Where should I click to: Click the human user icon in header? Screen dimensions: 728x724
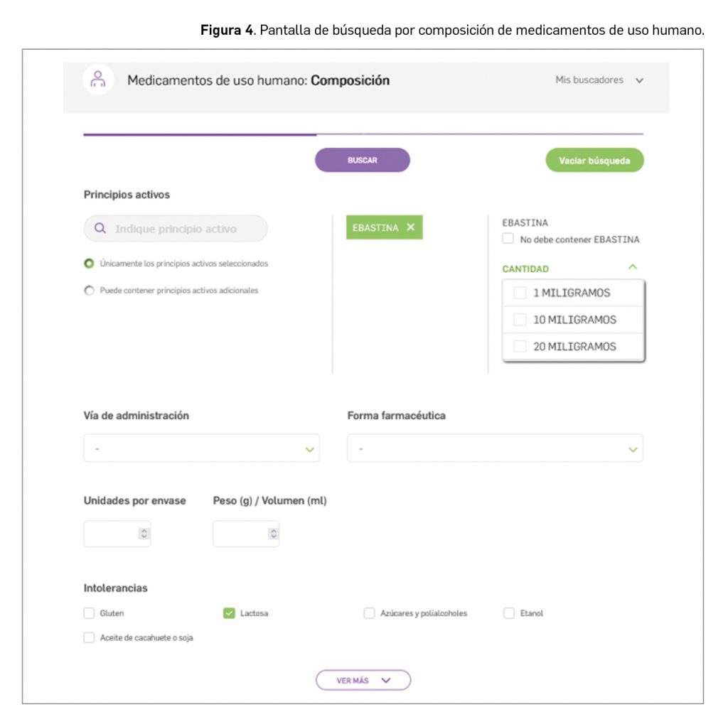click(x=98, y=80)
